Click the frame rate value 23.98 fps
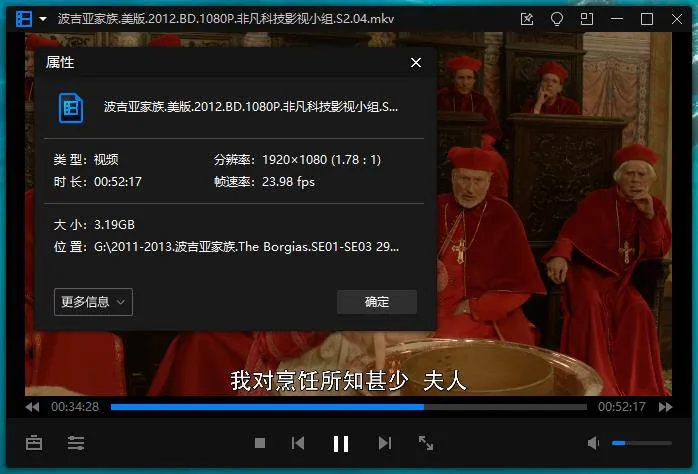This screenshot has height=474, width=698. 288,182
